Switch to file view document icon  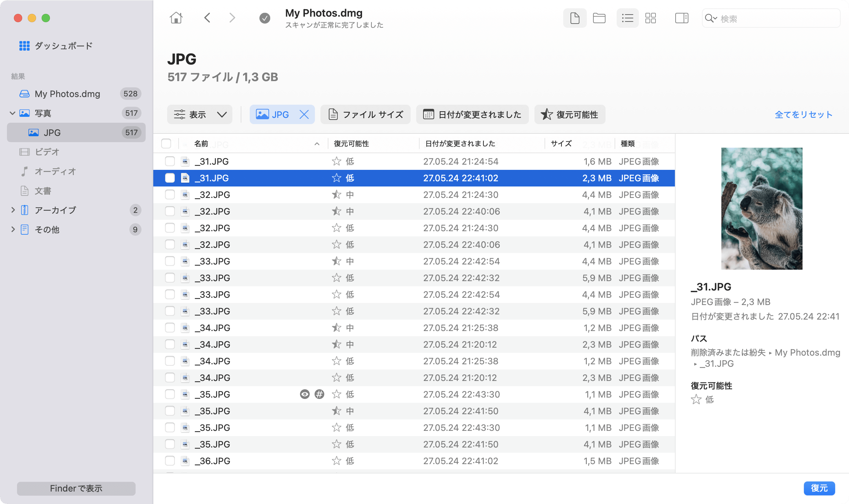pos(575,18)
